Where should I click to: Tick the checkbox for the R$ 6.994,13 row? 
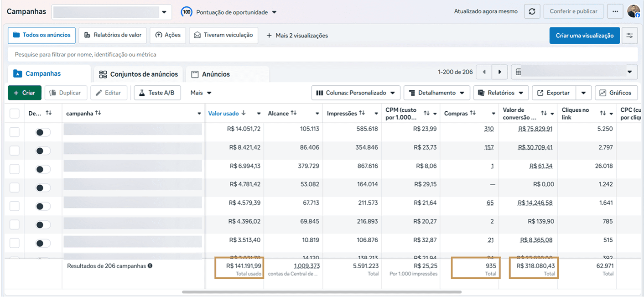tap(15, 169)
